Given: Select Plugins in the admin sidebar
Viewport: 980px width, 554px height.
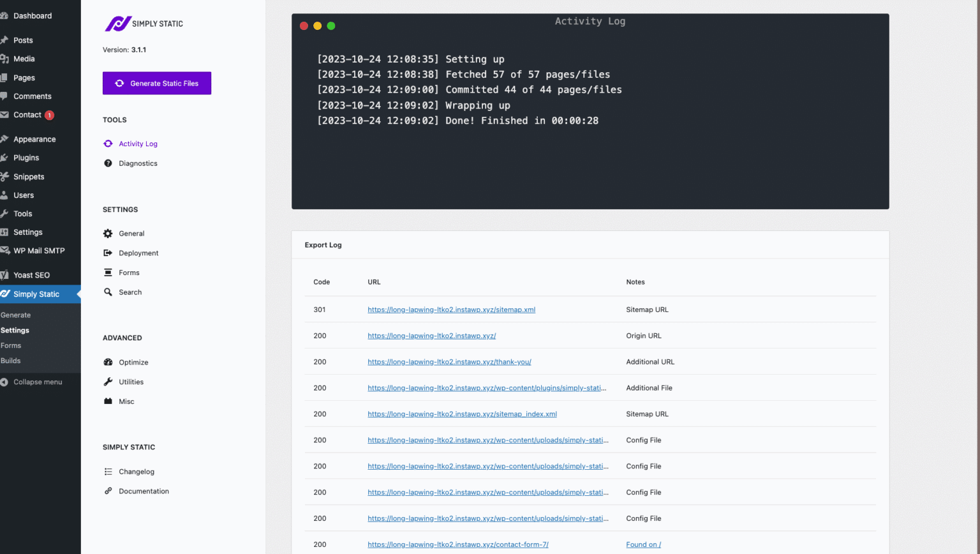Looking at the screenshot, I should (x=26, y=157).
